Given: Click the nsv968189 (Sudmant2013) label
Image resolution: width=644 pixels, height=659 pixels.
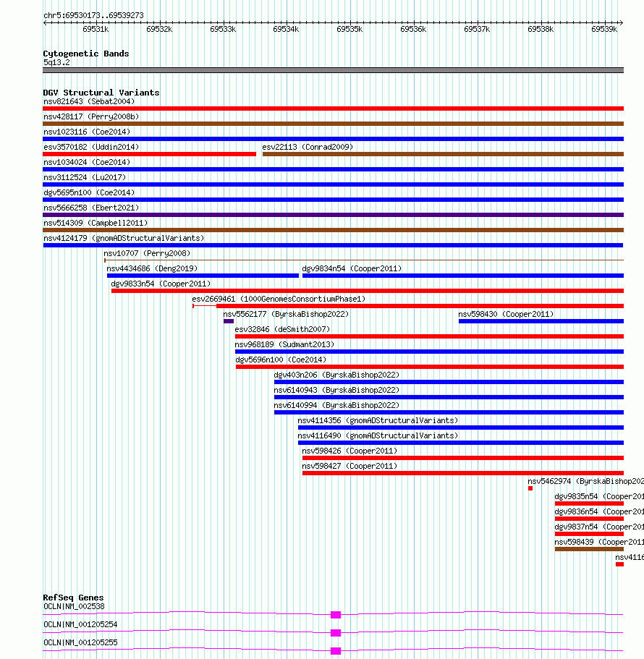Looking at the screenshot, I should click(284, 344).
